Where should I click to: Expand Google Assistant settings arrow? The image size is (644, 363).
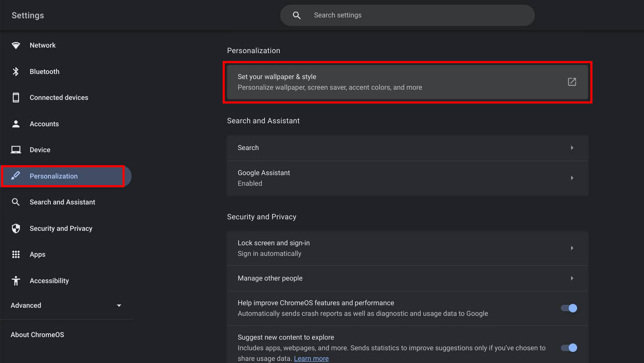click(x=572, y=178)
